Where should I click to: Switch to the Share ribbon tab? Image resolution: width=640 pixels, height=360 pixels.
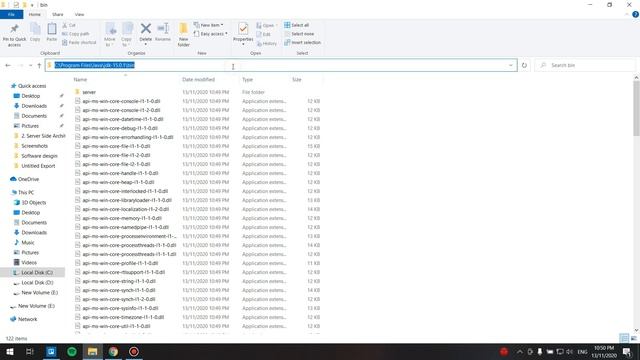pos(58,14)
